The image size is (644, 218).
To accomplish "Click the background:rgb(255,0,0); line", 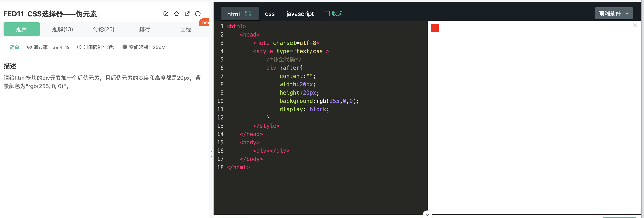I will (319, 101).
